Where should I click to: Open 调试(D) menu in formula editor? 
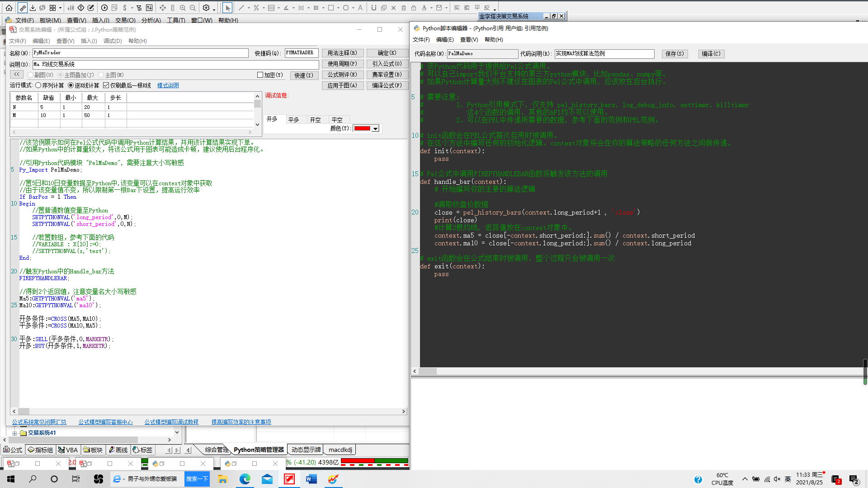pos(113,41)
